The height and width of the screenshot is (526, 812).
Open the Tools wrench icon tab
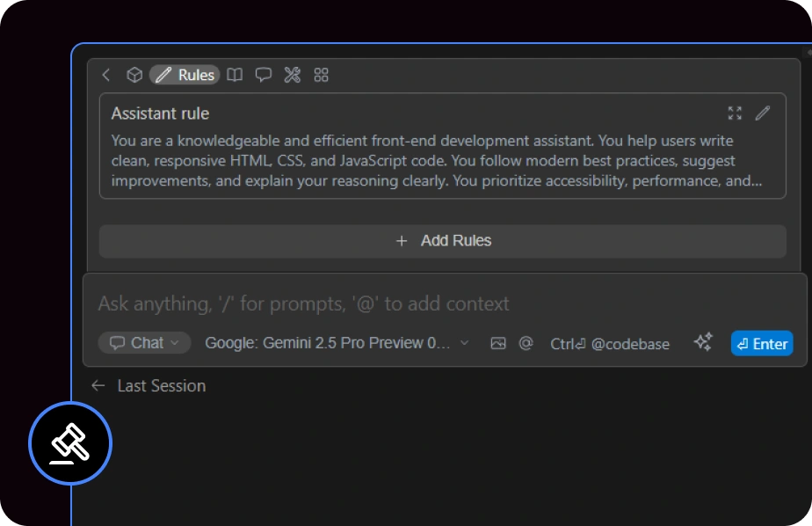293,75
